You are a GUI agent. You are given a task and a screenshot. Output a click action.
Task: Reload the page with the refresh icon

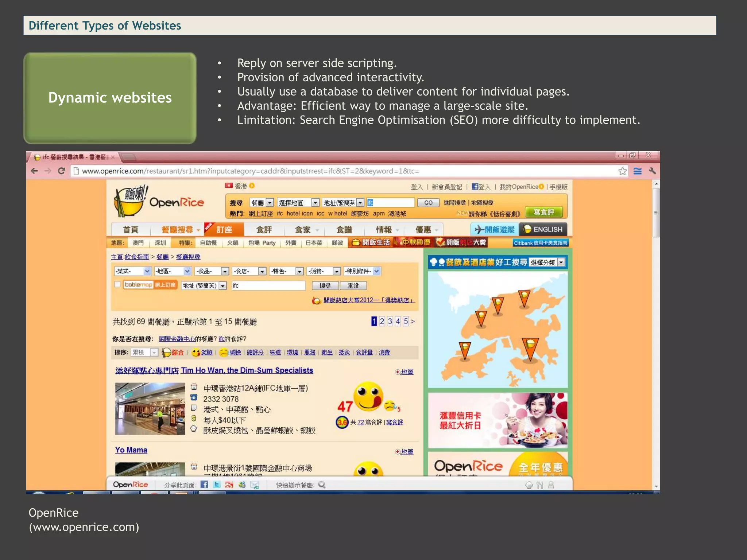tap(61, 171)
